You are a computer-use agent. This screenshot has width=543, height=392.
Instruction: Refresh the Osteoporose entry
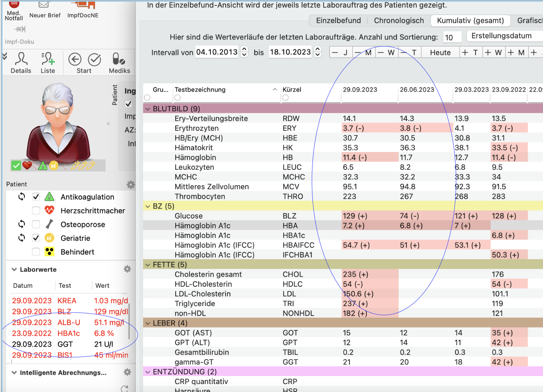click(22, 224)
